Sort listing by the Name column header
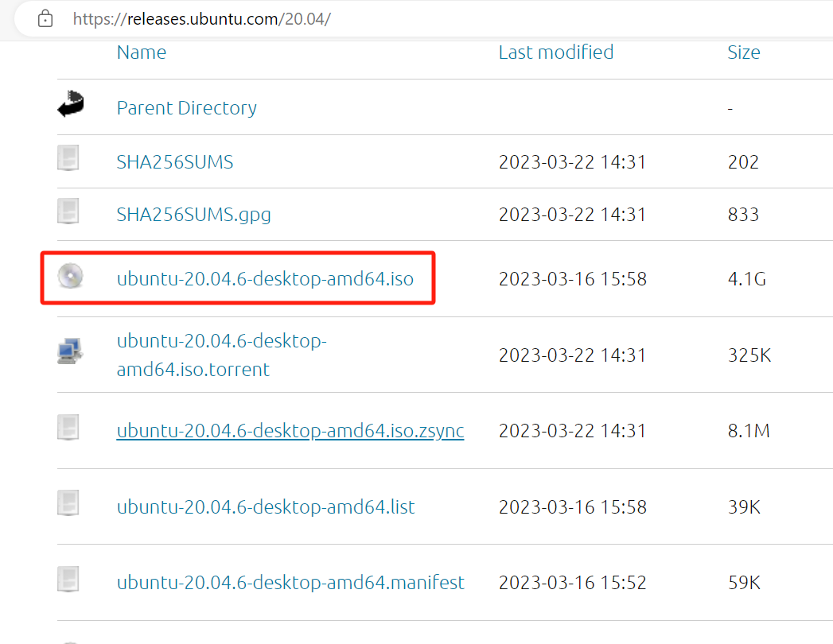Screen dimensions: 833x644 tap(142, 52)
